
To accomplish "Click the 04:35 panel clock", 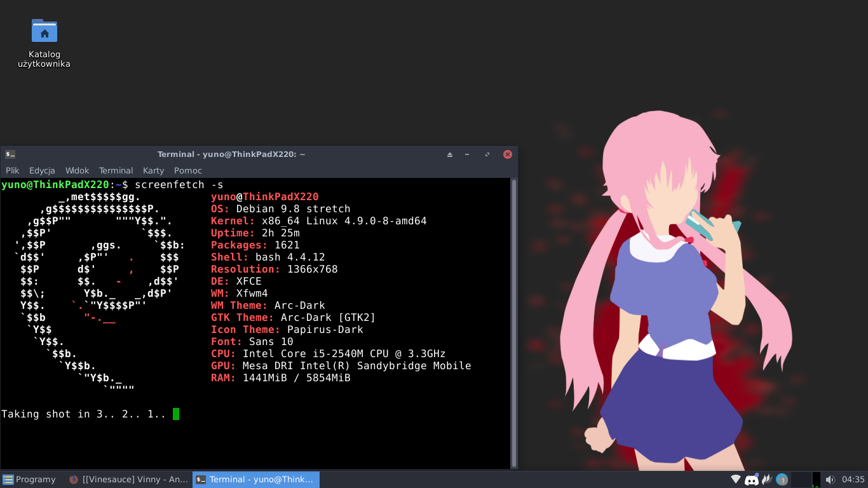I will (x=853, y=480).
